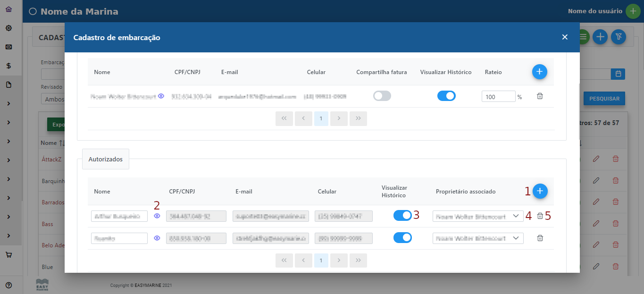Expand Proprietário associado dropdown in second row
644x294 pixels.
coord(478,238)
